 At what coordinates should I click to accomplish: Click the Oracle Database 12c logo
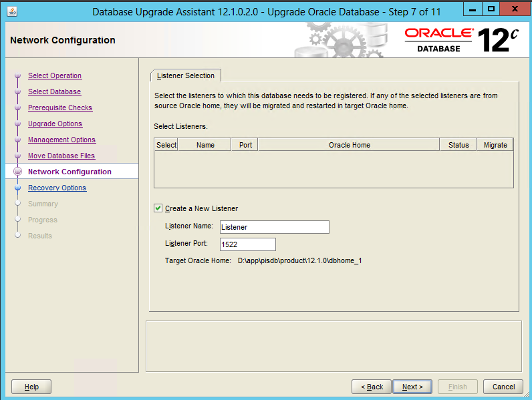click(x=461, y=40)
